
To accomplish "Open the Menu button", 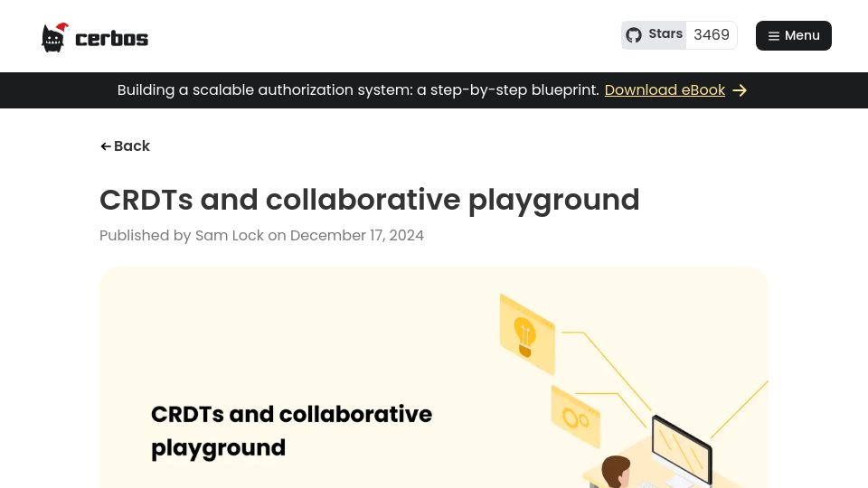I will 793,35.
